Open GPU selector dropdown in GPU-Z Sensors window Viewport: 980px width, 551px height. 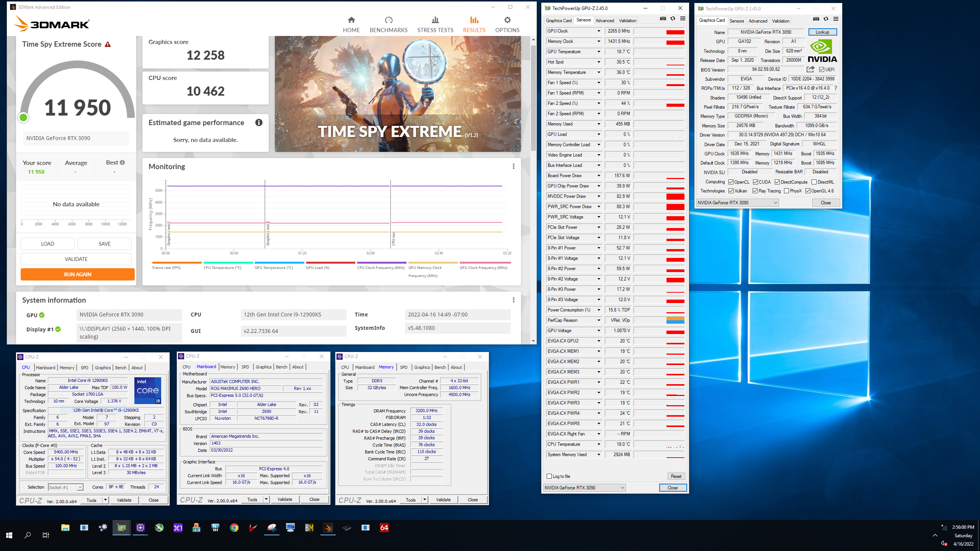(585, 487)
